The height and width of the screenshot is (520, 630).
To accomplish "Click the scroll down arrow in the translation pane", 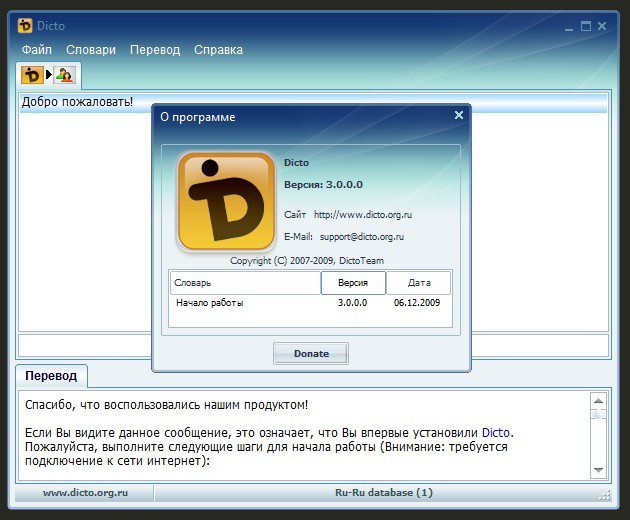I will point(598,470).
